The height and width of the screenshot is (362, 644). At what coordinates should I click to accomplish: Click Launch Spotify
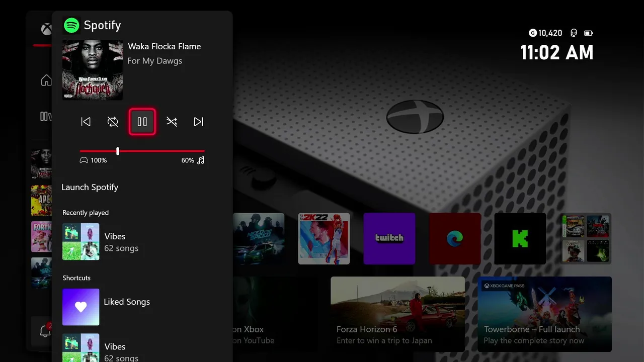tap(90, 187)
